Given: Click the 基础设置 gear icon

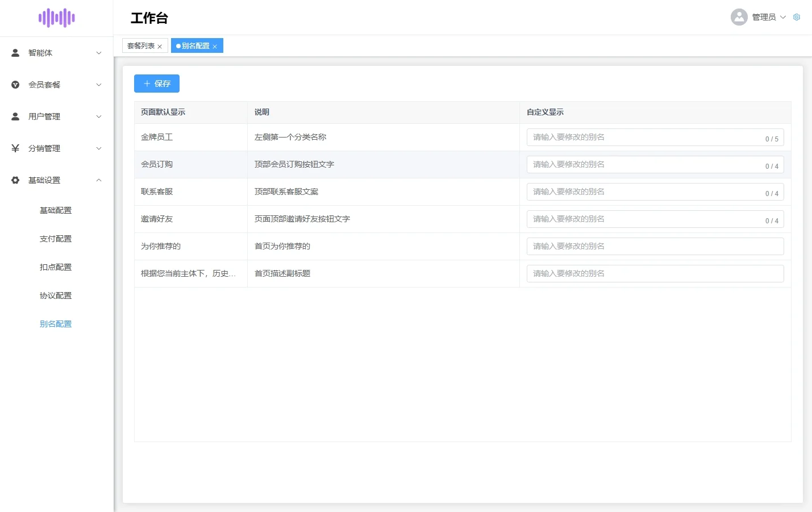Looking at the screenshot, I should pyautogui.click(x=15, y=180).
